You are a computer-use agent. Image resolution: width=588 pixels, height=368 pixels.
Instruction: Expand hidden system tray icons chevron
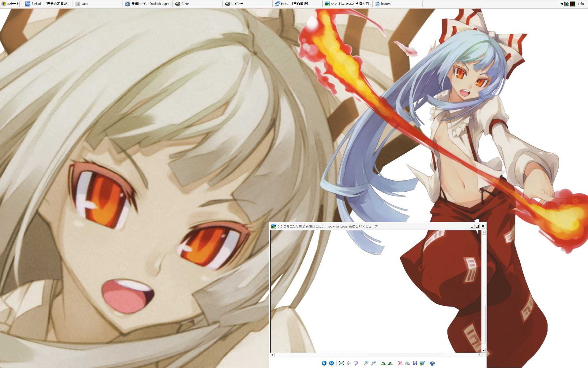[562, 4]
